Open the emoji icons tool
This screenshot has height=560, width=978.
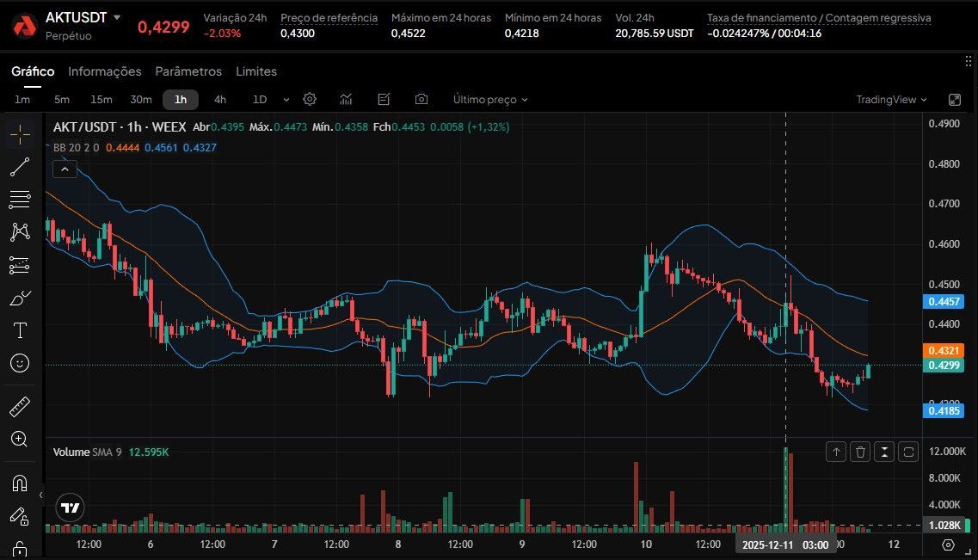click(x=20, y=363)
